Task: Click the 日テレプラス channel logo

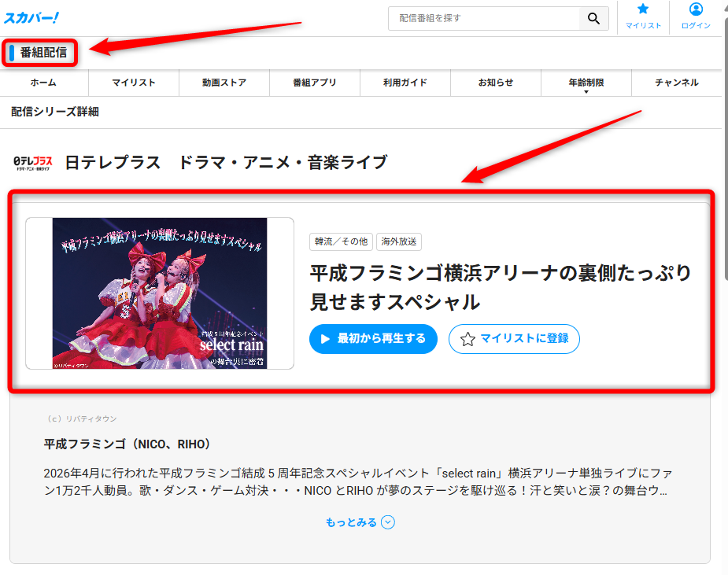Action: (33, 163)
